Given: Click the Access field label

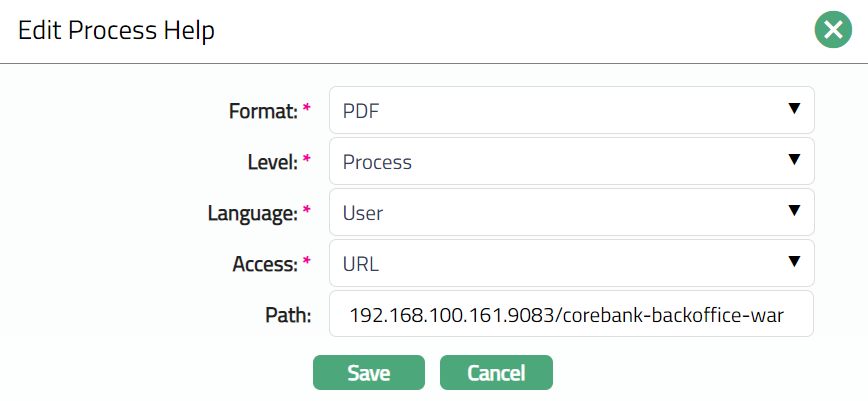Looking at the screenshot, I should pyautogui.click(x=265, y=264).
